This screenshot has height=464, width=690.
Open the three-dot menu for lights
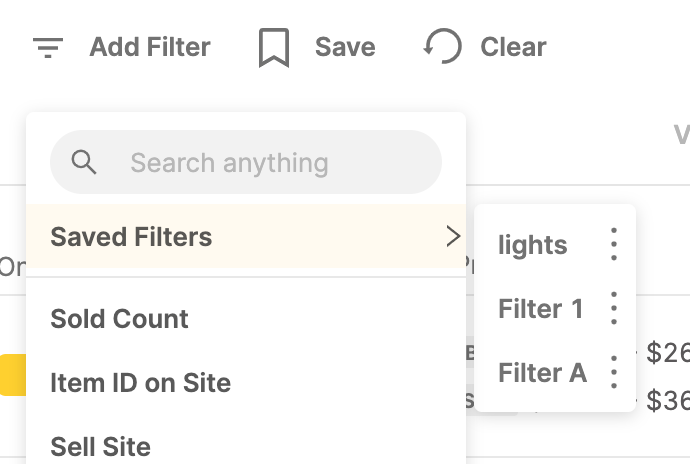614,244
